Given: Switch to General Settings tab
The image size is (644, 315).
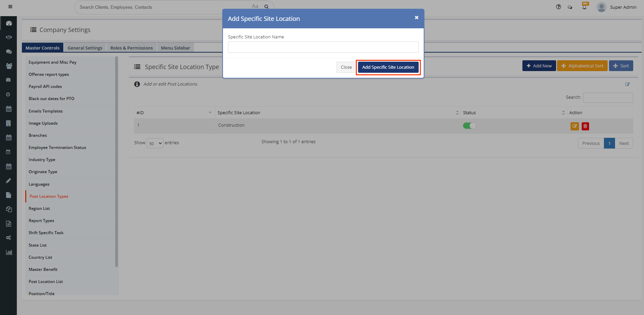Looking at the screenshot, I should click(x=85, y=48).
